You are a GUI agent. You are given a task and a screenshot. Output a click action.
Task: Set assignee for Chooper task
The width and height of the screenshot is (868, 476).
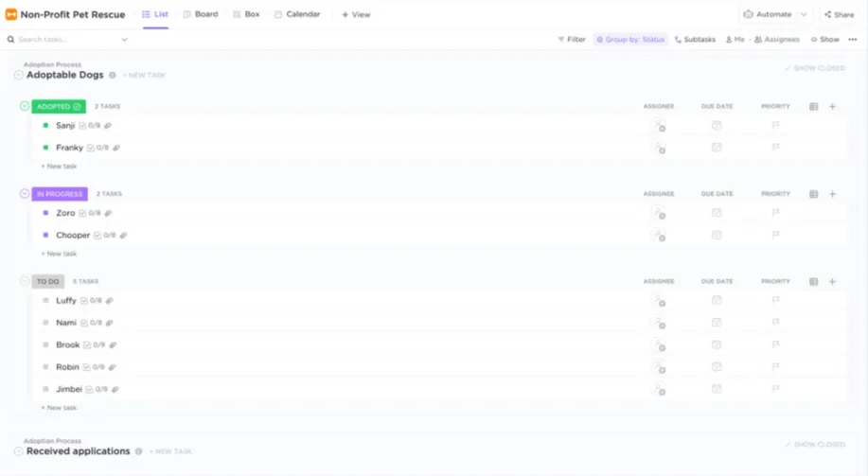(659, 236)
